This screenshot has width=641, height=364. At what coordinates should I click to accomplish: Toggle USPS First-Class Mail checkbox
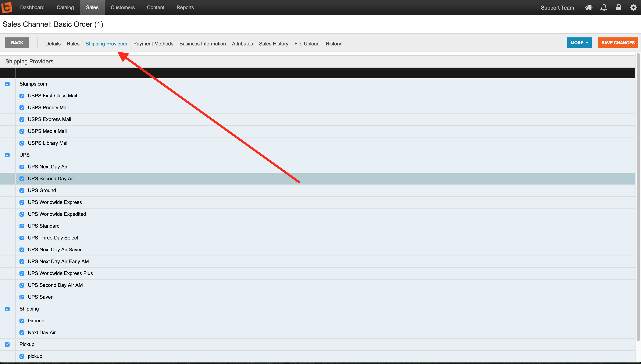pyautogui.click(x=22, y=96)
